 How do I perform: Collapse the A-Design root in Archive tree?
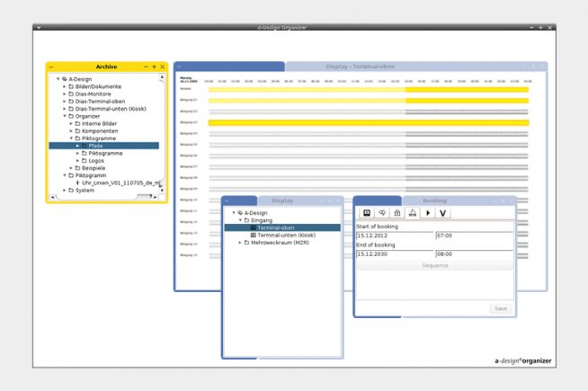click(58, 79)
